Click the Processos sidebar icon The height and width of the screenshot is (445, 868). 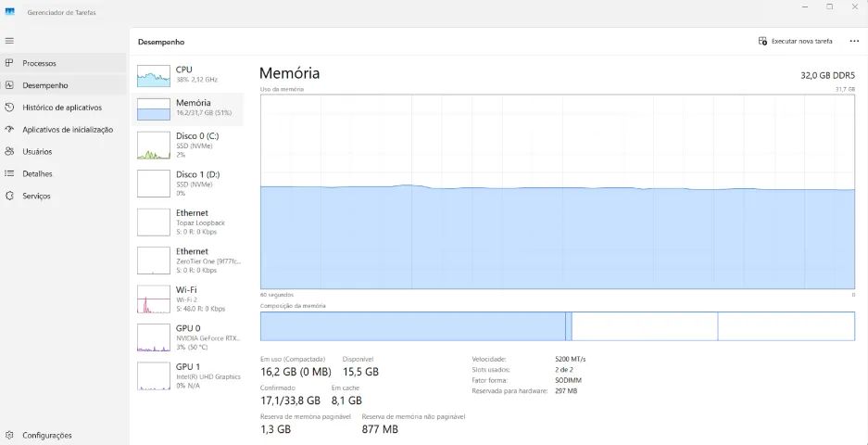9,63
